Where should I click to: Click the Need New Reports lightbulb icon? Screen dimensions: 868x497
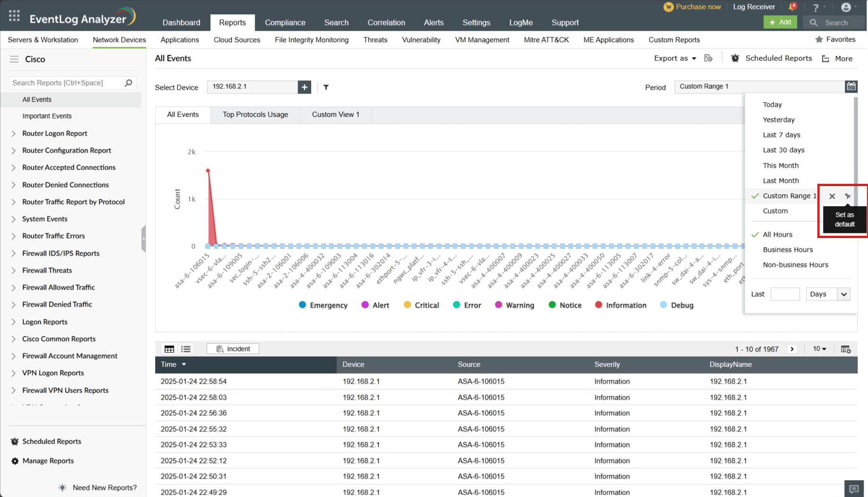(x=62, y=488)
